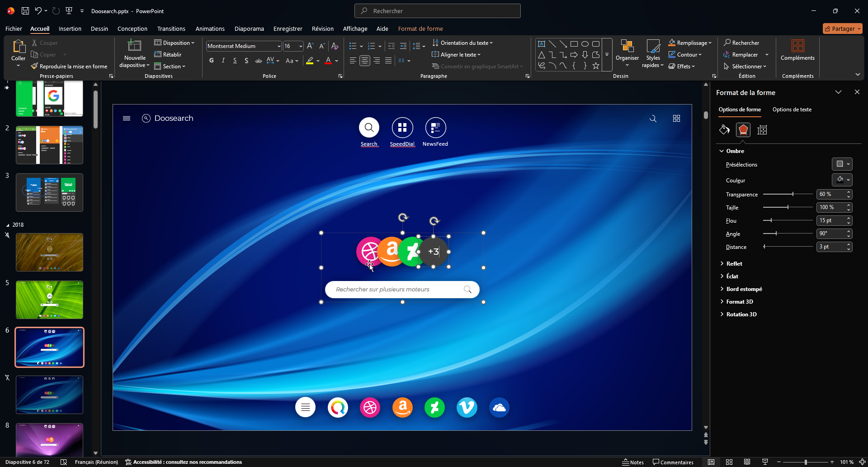Toggle center text alignment

pos(365,61)
